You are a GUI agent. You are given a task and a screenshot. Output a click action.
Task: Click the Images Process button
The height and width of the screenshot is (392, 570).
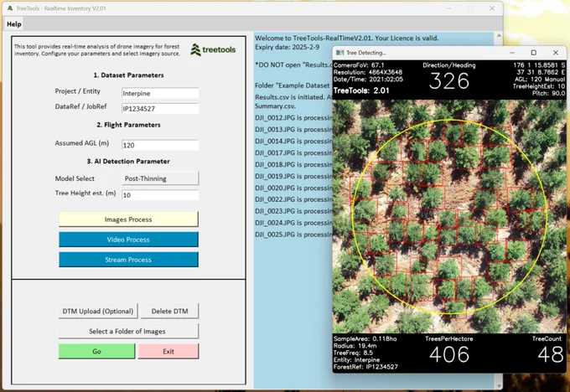tap(128, 219)
